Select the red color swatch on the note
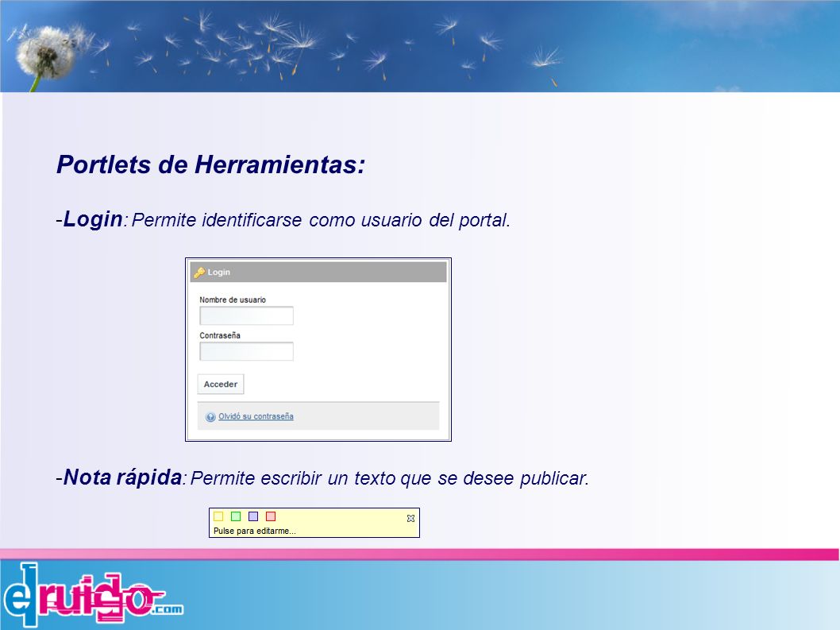 pos(271,516)
